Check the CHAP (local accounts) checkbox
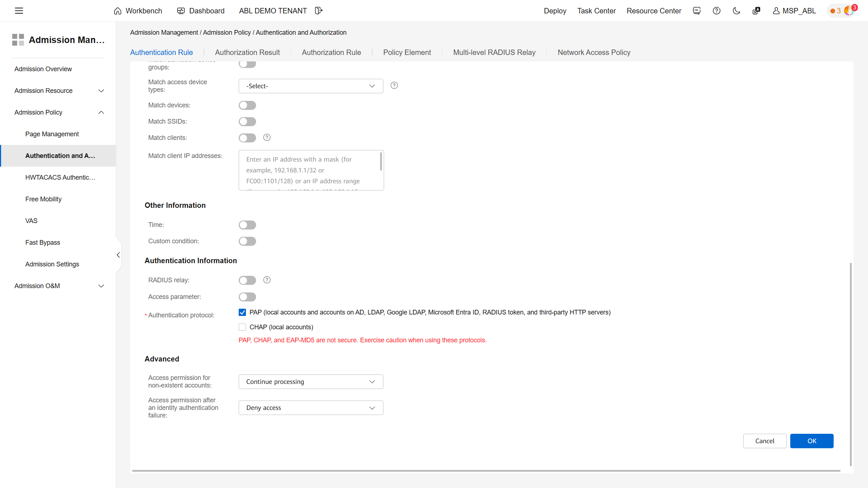Viewport: 868px width, 488px height. (242, 327)
